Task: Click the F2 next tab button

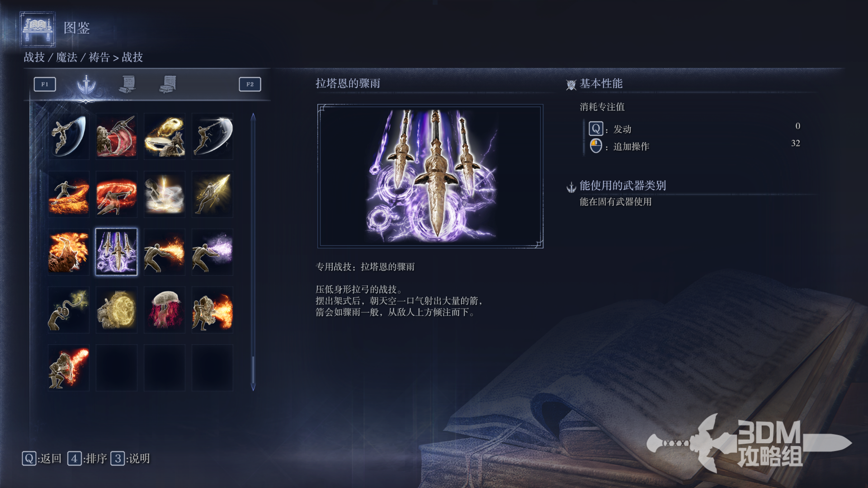Action: coord(250,84)
